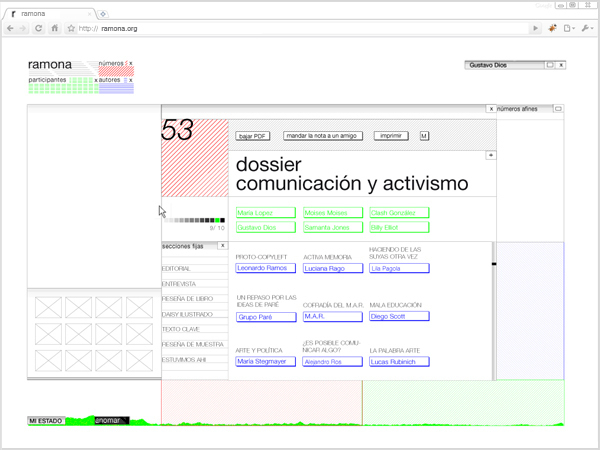600x450 pixels.
Task: Open author Lila Pagola
Action: click(x=399, y=268)
